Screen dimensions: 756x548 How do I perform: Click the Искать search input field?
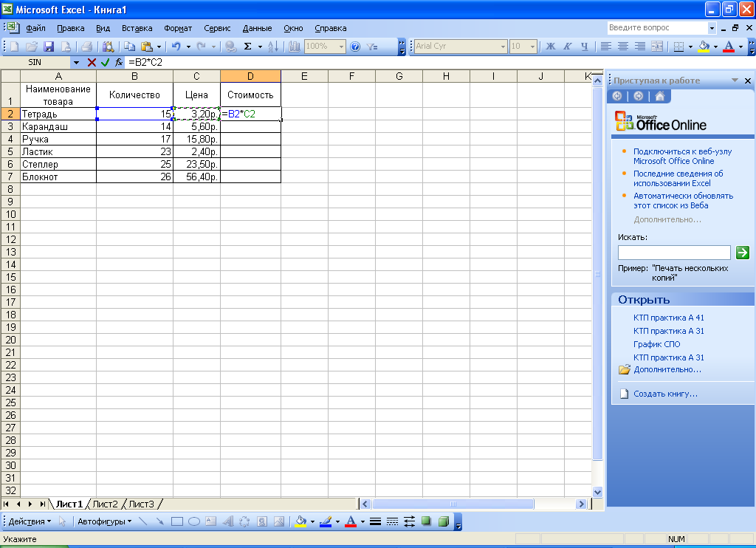pyautogui.click(x=674, y=253)
